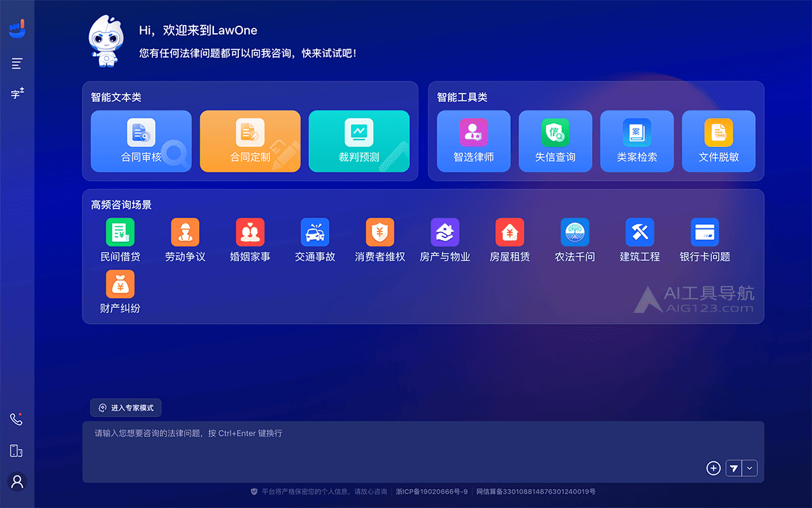Open 合同审核 contract review card
Image resolution: width=812 pixels, height=508 pixels.
[141, 141]
